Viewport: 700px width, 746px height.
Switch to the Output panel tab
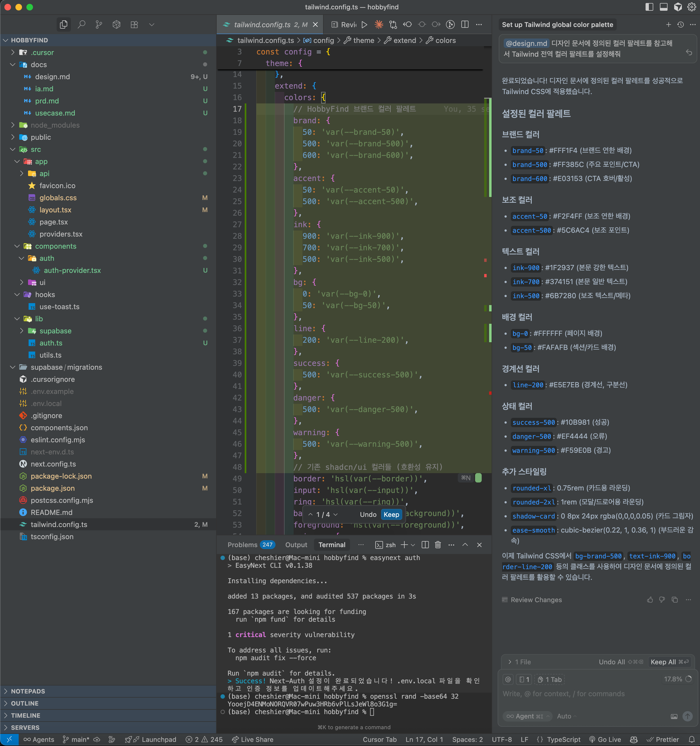click(296, 545)
